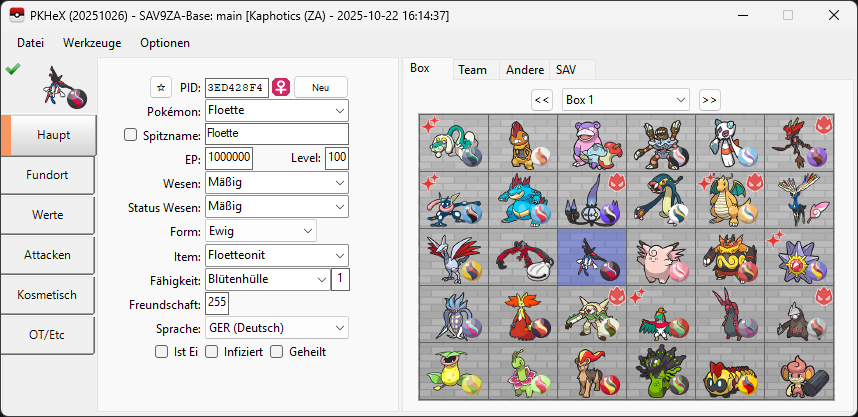Select the Hawlucha box slot

pyautogui.click(x=661, y=314)
